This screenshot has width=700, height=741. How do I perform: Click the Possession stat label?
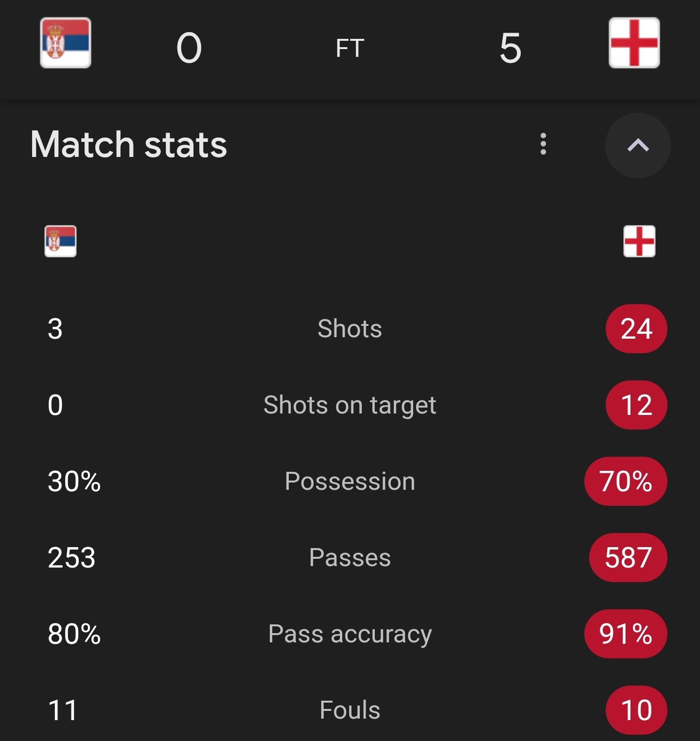click(x=350, y=482)
